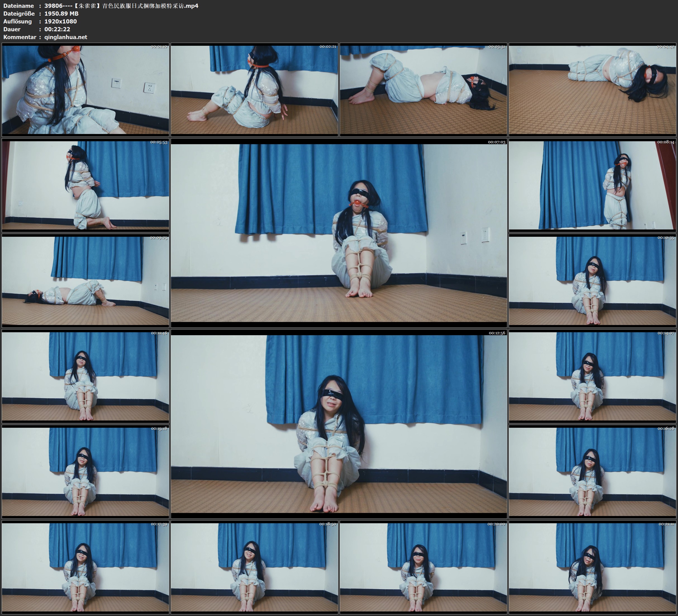The width and height of the screenshot is (678, 616).
Task: Click the frame at 00:04:42
Action: coord(592,90)
